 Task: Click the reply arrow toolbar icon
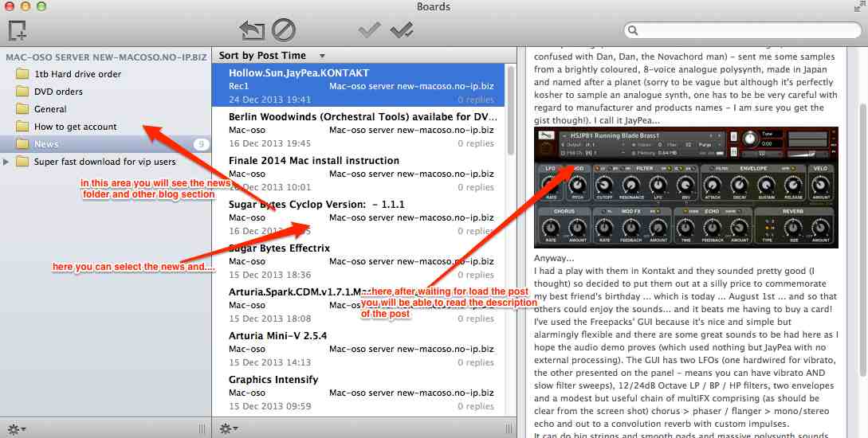tap(252, 30)
